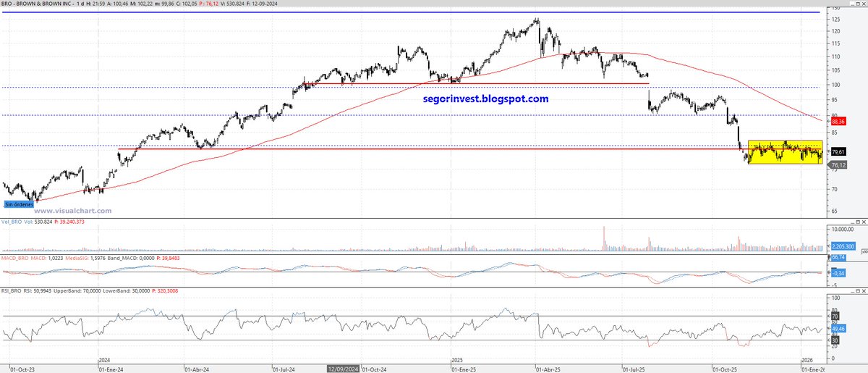The height and width of the screenshot is (373, 868).
Task: Click the RSI 30 lower band tag
Action: pyautogui.click(x=835, y=340)
